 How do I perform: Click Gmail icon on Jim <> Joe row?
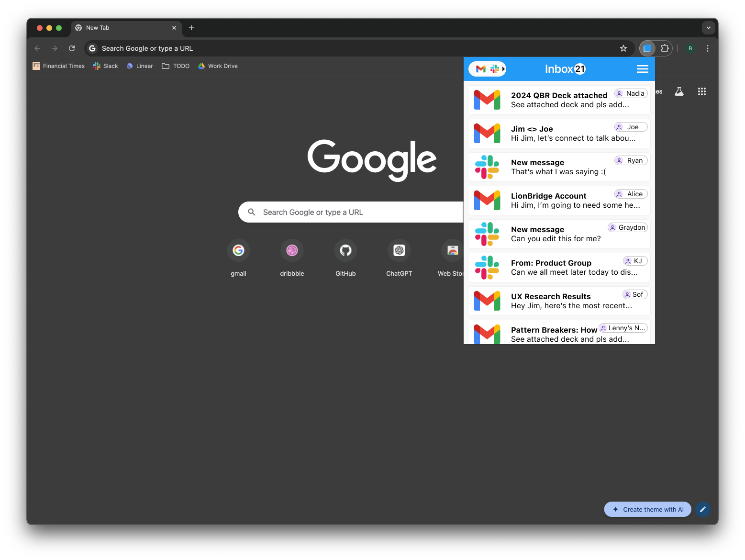487,134
